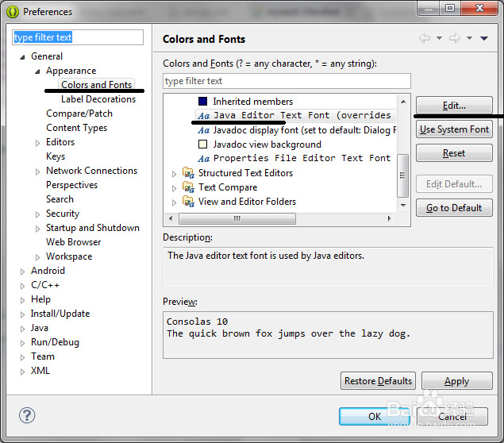Click the font list scroll-up arrow
This screenshot has width=504, height=443.
pyautogui.click(x=403, y=102)
